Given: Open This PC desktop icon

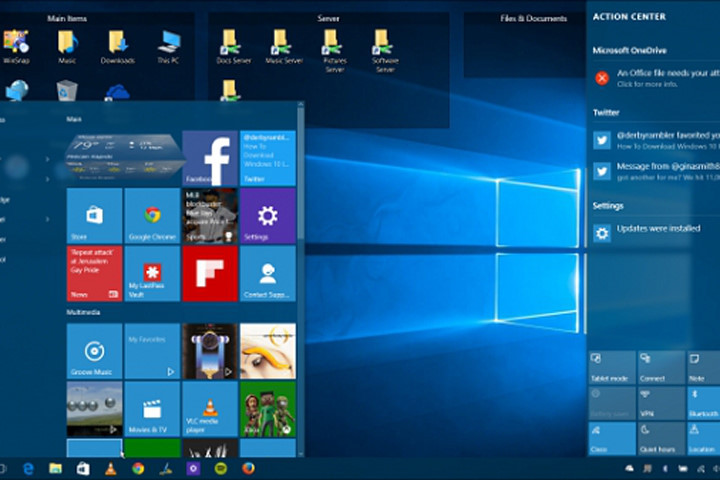Looking at the screenshot, I should tap(169, 46).
